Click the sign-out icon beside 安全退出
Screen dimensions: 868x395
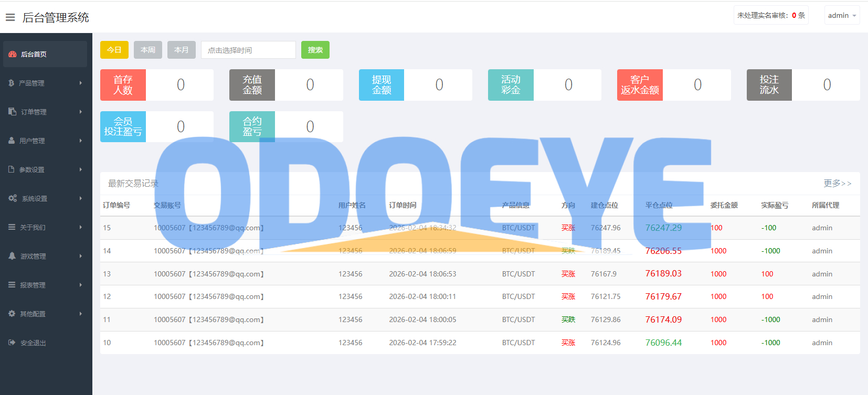(x=12, y=343)
